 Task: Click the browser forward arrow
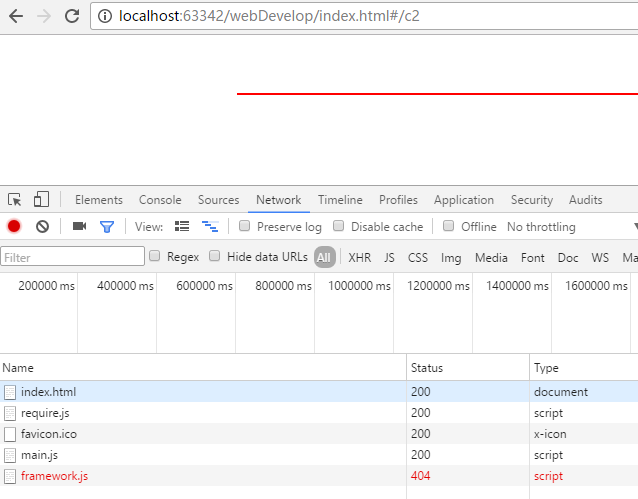(44, 16)
